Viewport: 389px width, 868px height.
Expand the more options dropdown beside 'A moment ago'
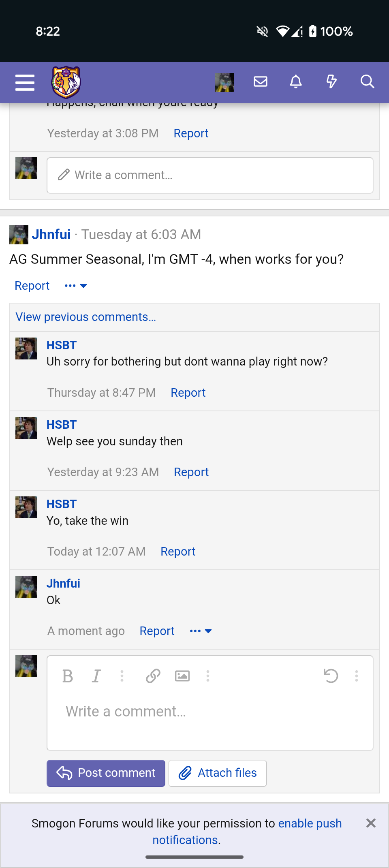pos(201,631)
